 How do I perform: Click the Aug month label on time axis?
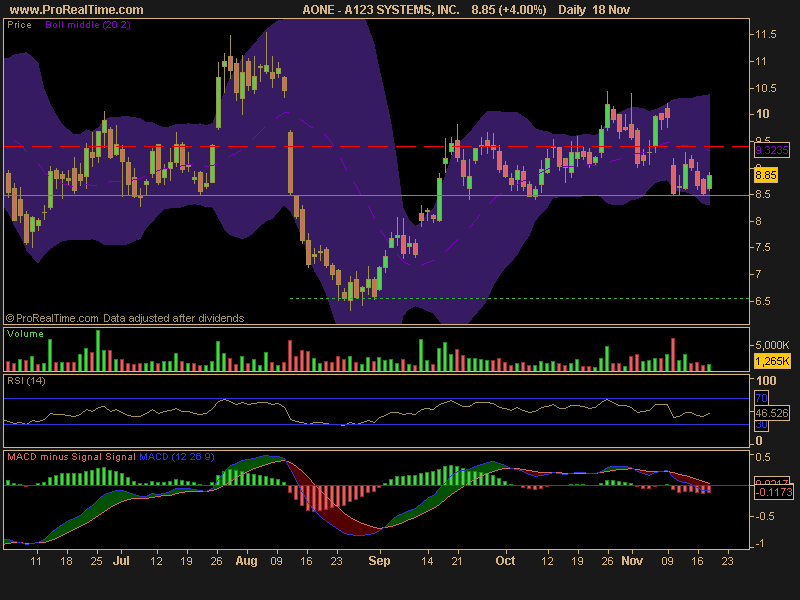(246, 561)
